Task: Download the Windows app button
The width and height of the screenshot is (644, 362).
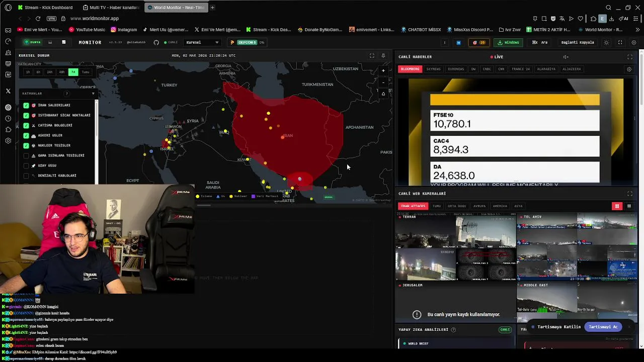Action: [508, 42]
